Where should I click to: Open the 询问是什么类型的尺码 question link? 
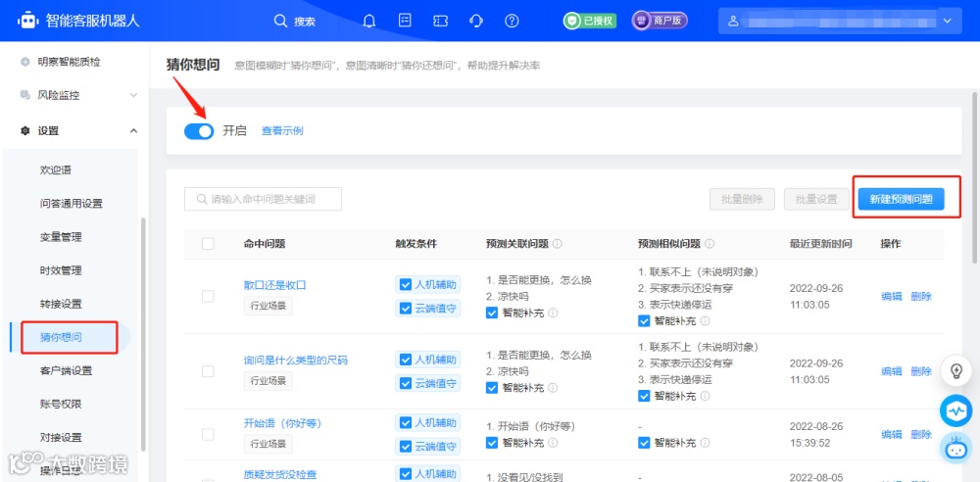(x=296, y=361)
